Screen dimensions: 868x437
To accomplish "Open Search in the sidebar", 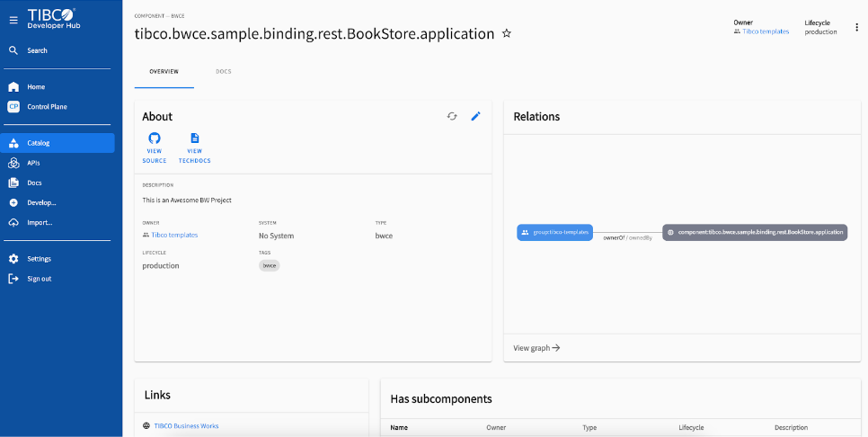I will tap(37, 50).
